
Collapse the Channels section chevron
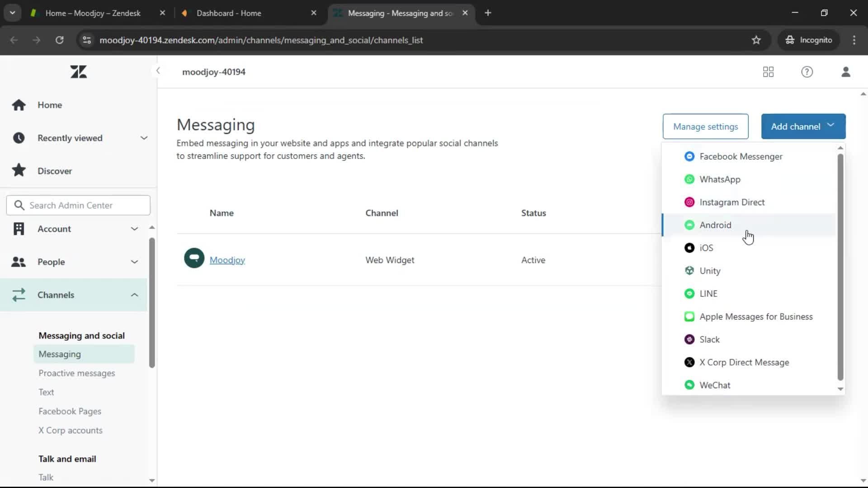coord(134,295)
